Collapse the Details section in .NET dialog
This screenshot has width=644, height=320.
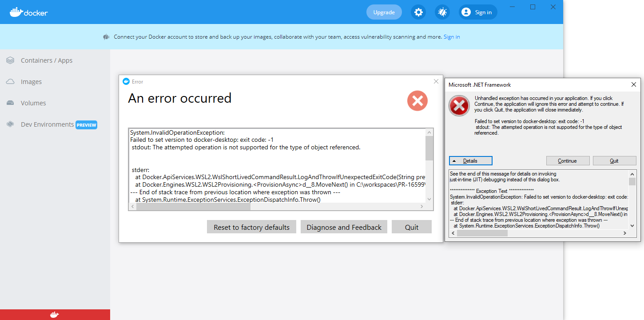coord(470,161)
